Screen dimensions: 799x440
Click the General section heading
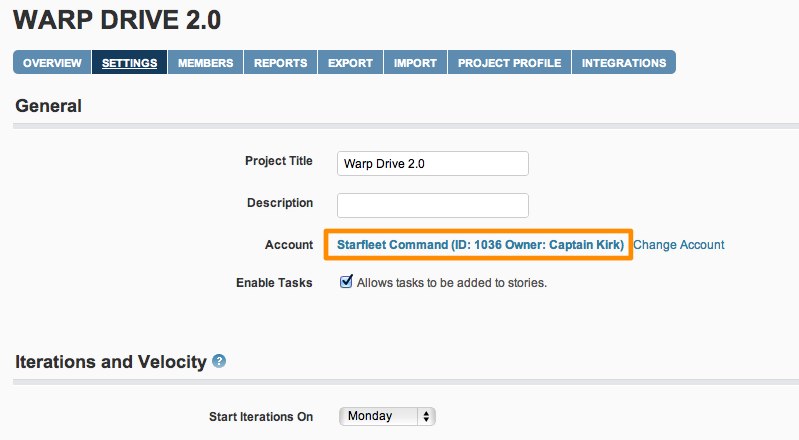(48, 106)
